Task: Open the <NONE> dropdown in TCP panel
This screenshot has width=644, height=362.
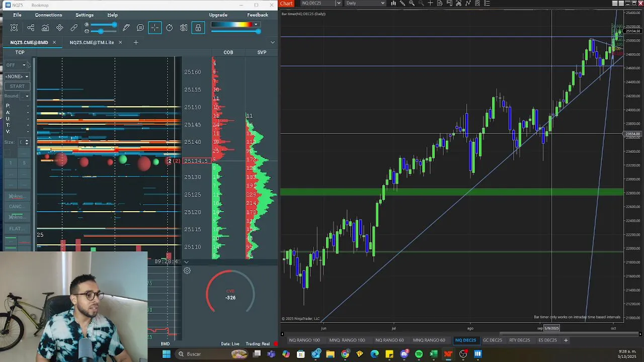Action: pyautogui.click(x=17, y=76)
